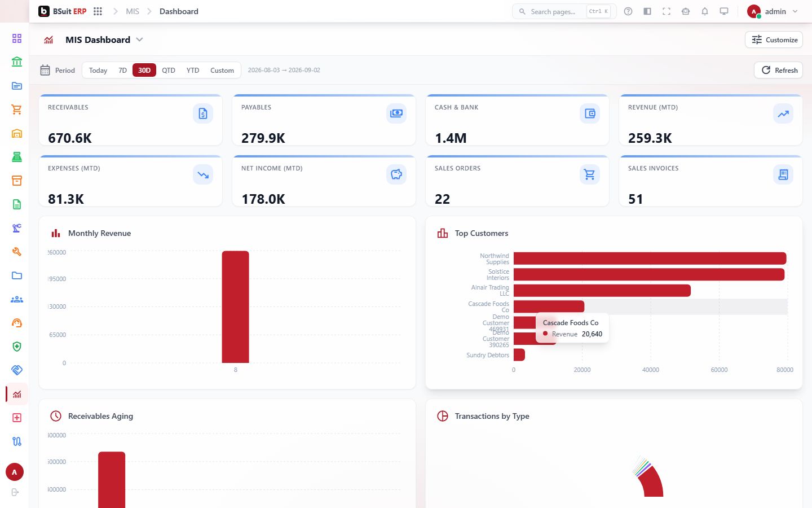Open notifications bell icon
812x508 pixels.
[x=705, y=11]
